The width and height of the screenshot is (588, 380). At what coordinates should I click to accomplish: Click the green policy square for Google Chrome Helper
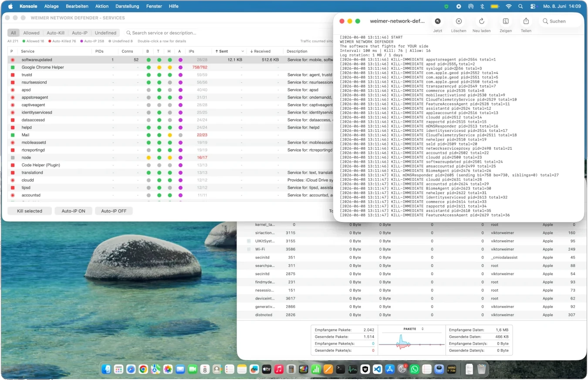tap(13, 67)
